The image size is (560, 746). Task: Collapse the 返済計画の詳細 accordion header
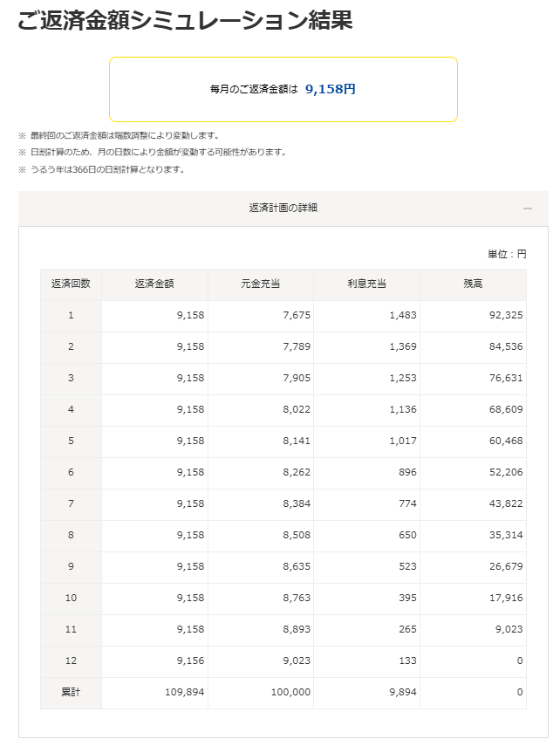(x=283, y=208)
